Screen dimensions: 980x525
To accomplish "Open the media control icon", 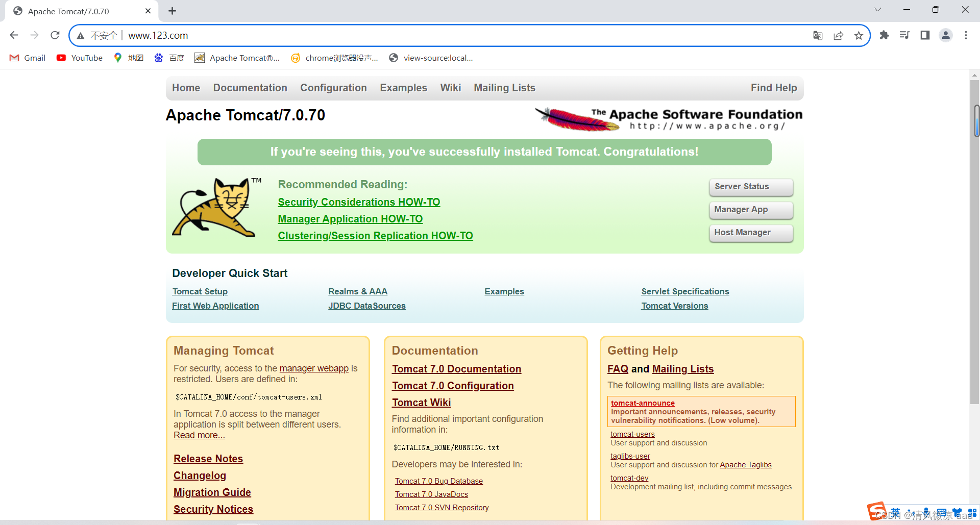I will 904,35.
